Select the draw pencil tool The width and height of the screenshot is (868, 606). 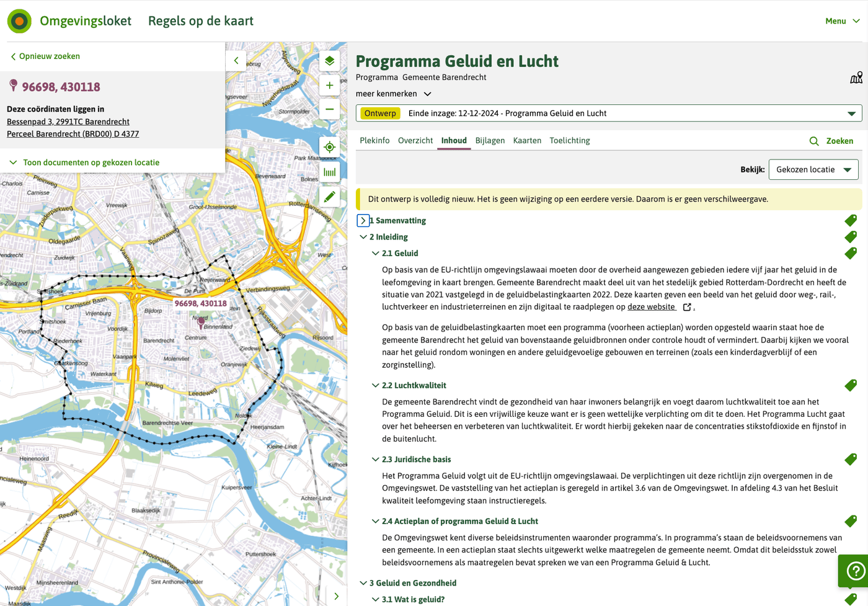click(x=330, y=197)
